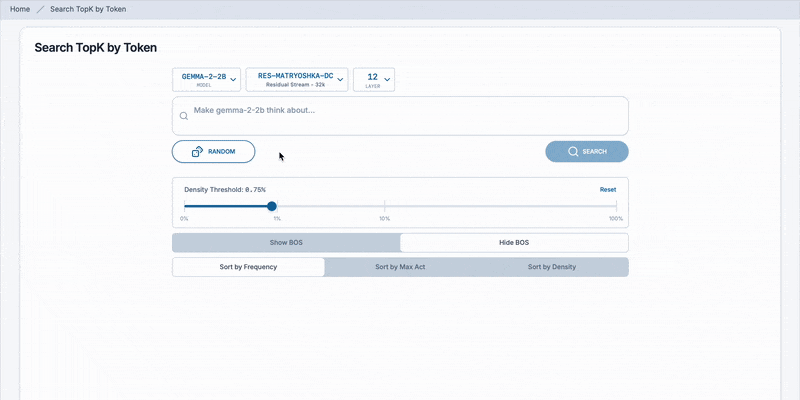This screenshot has width=800, height=400.
Task: Set density slider to the 1% mark
Action: coord(277,206)
